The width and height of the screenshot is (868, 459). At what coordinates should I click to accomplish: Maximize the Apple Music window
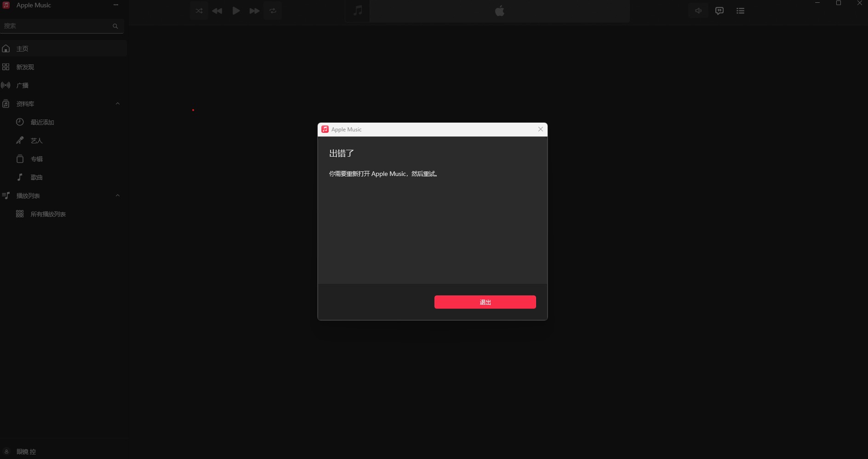pos(839,3)
